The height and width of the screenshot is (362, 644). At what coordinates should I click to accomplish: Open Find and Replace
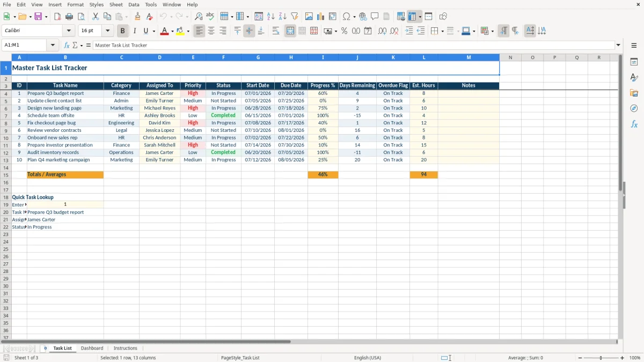point(199,17)
